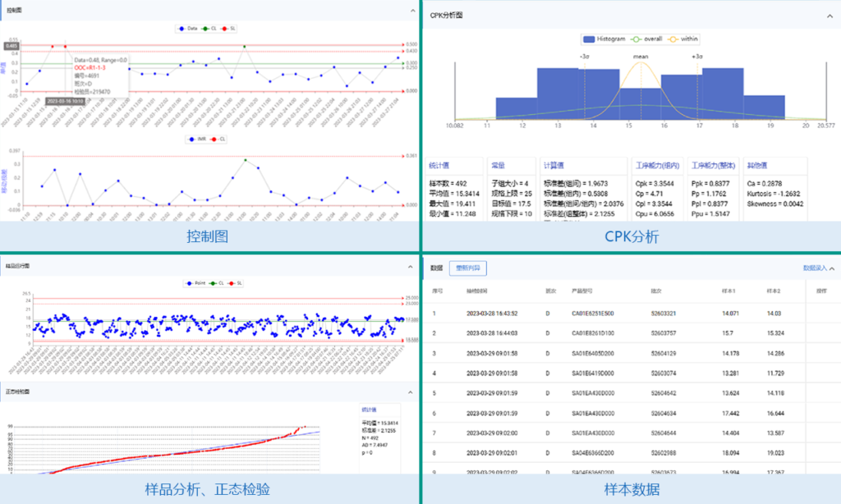Image resolution: width=841 pixels, height=504 pixels.
Task: Click sample value 19.023
Action: (775, 453)
